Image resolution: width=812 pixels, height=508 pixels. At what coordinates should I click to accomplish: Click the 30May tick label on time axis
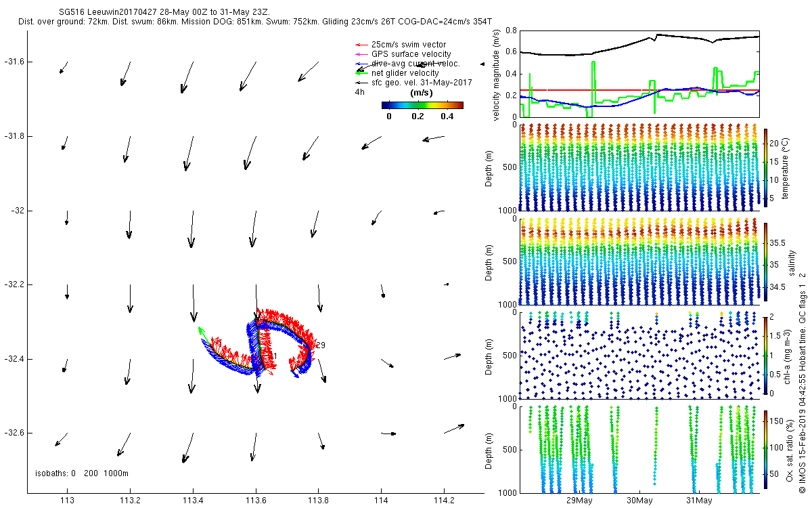(x=639, y=501)
